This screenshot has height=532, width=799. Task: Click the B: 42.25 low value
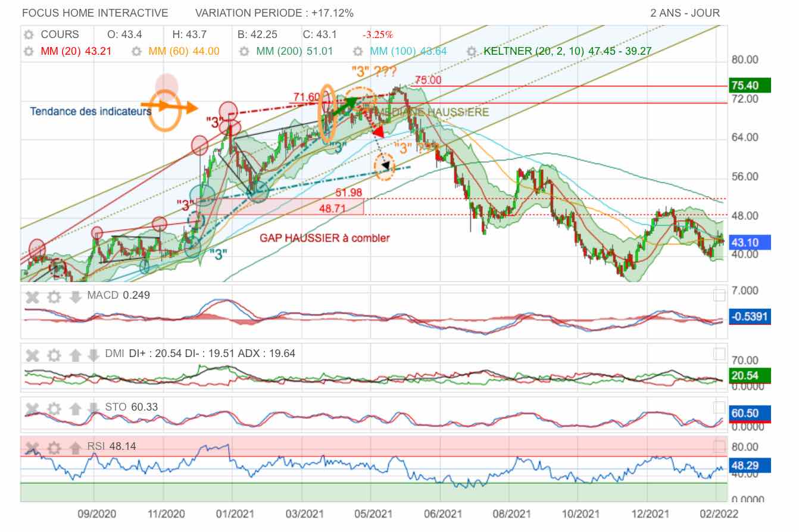pos(257,35)
